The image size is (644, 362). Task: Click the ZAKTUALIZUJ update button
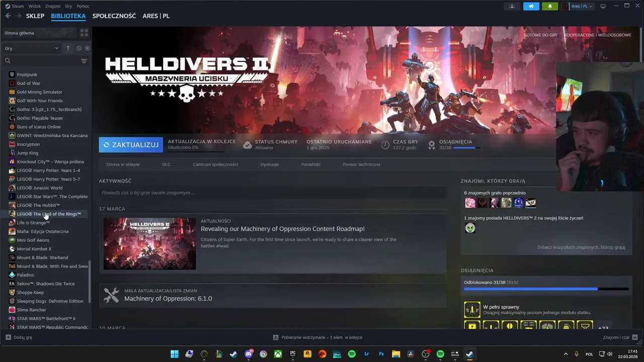coord(131,145)
